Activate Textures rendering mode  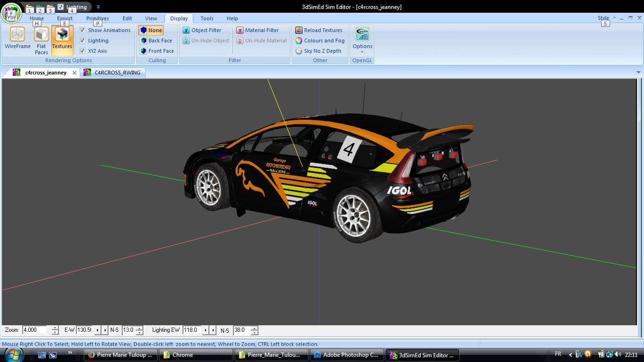pos(62,41)
